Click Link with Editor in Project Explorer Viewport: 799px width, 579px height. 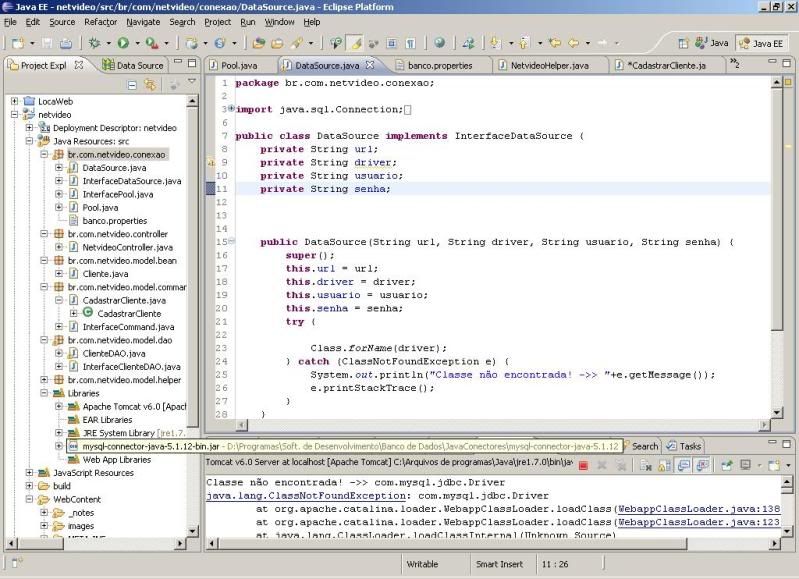point(150,85)
